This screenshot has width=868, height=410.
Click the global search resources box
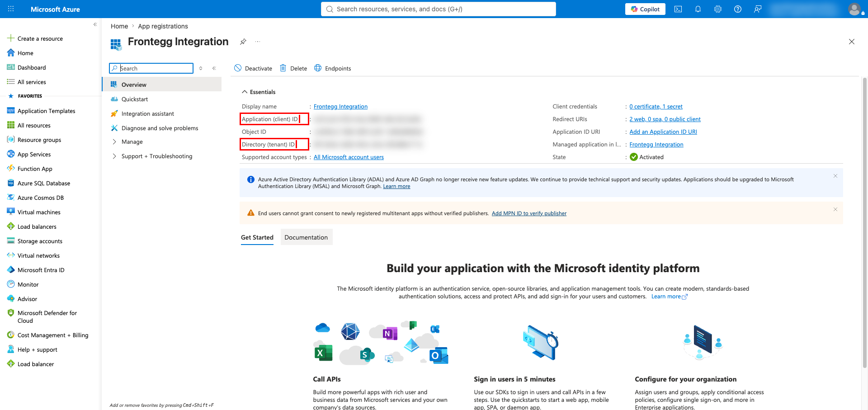tap(438, 9)
